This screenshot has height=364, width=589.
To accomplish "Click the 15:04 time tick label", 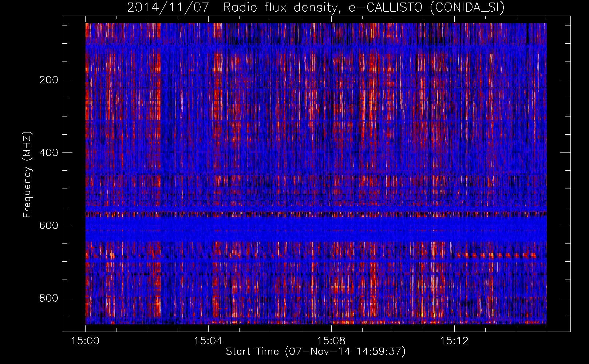I will click(208, 341).
